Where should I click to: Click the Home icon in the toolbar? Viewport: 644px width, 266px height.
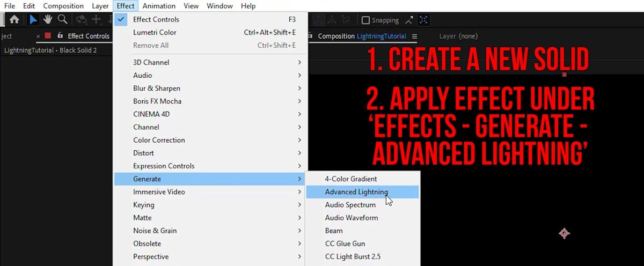[14, 20]
